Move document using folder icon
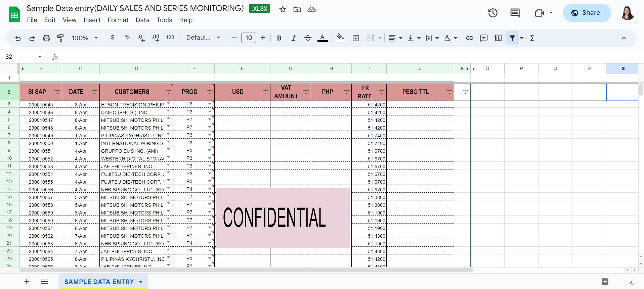The width and height of the screenshot is (644, 289). 297,9
